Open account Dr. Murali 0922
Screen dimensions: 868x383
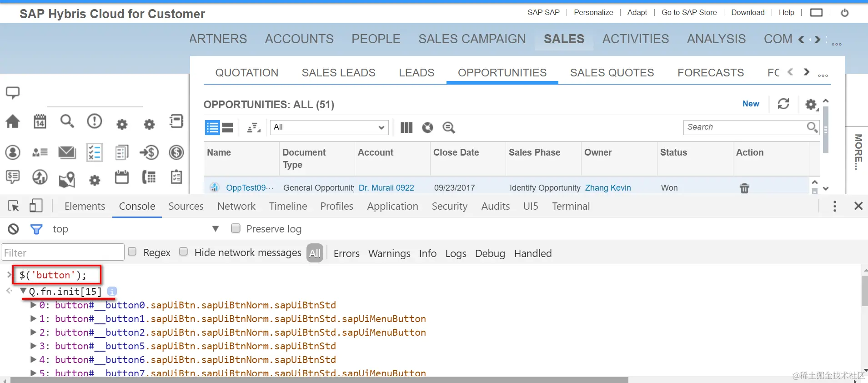pyautogui.click(x=386, y=188)
